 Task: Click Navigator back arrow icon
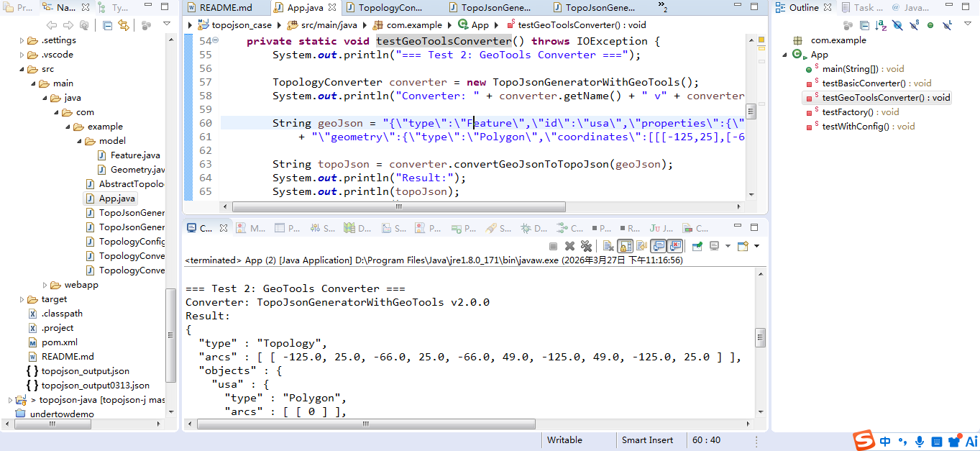(x=51, y=25)
